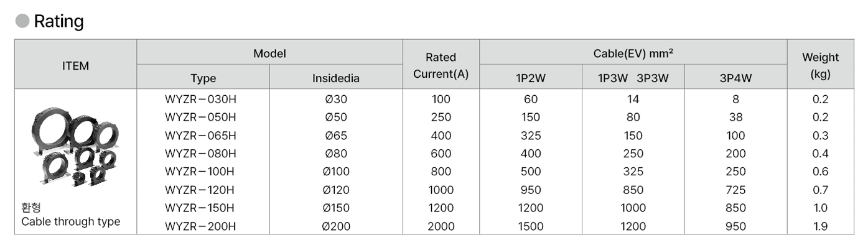Screen dimensions: 868x250
Task: Select the Rating section heading
Action: 58,21
